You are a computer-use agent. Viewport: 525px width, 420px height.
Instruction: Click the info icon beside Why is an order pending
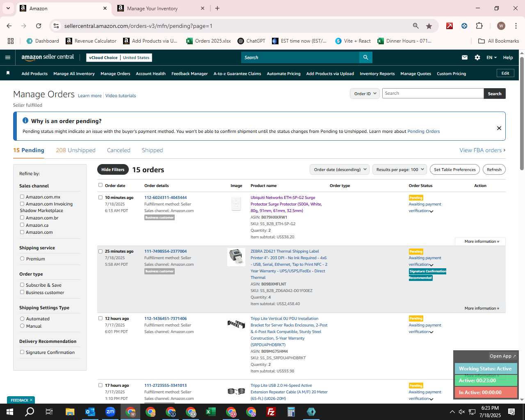click(25, 121)
